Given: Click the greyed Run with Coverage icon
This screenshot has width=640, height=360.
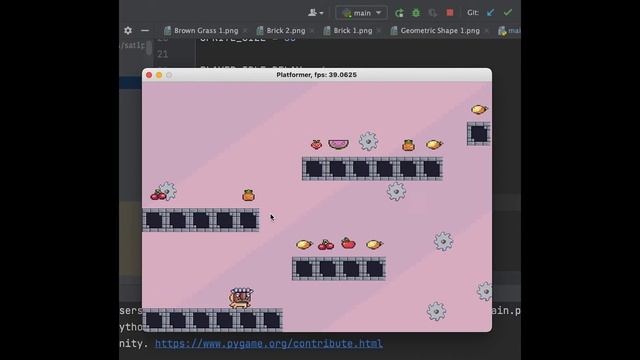Looking at the screenshot, I should tap(433, 13).
